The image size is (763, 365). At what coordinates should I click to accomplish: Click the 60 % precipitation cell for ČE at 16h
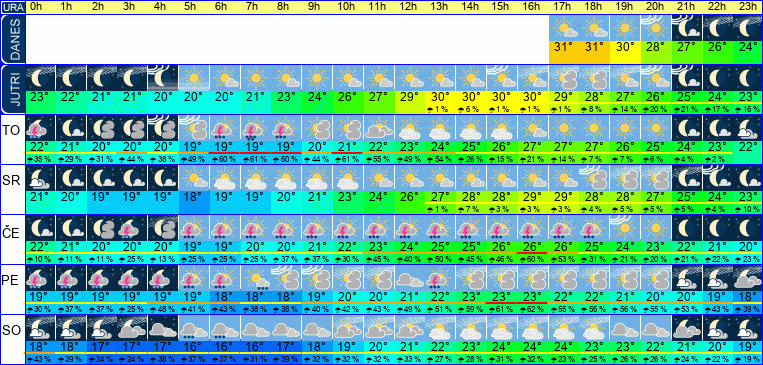point(534,258)
